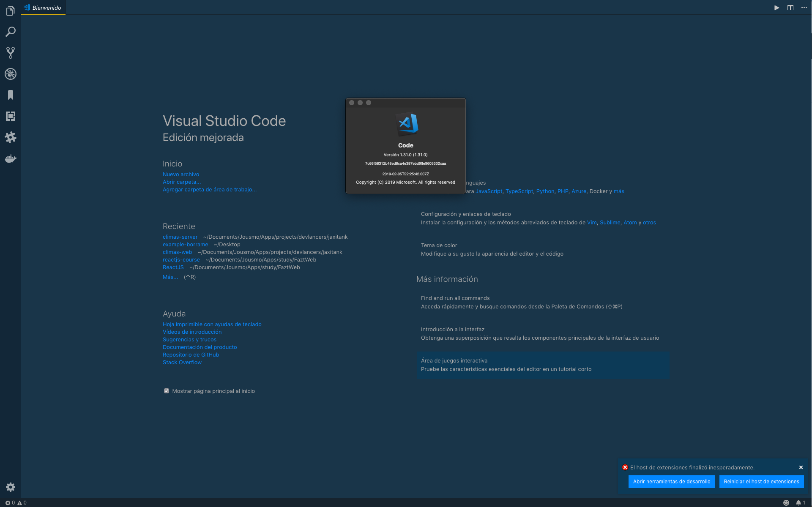812x507 pixels.
Task: Click 'Agregar carpeta de área de trabajo...' link
Action: point(210,189)
